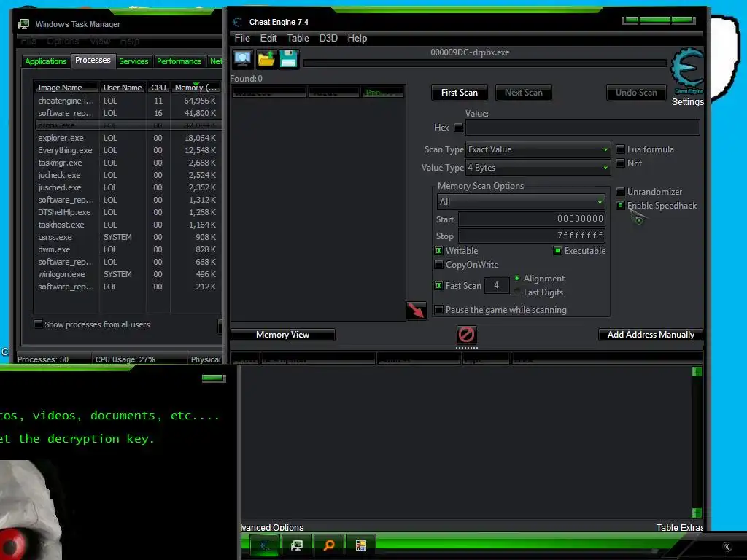The height and width of the screenshot is (560, 747).
Task: Click the Task Manager taskbar icon
Action: [297, 545]
